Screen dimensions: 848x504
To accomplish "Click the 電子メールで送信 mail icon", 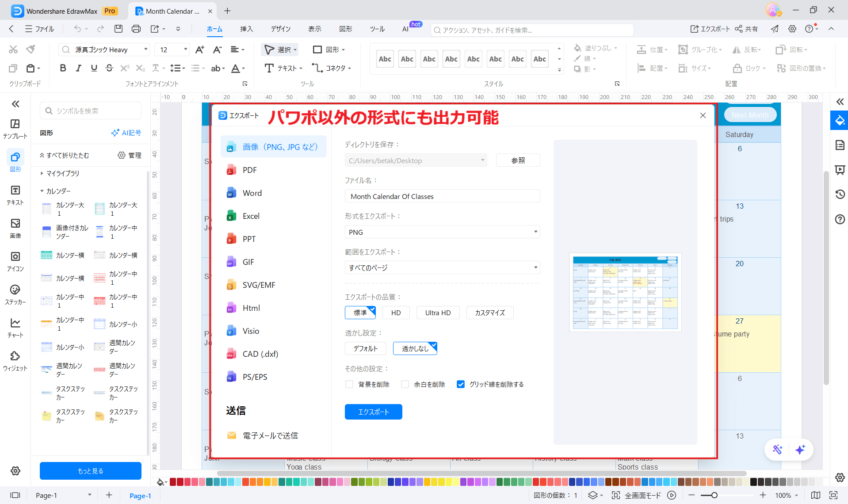I will [232, 435].
